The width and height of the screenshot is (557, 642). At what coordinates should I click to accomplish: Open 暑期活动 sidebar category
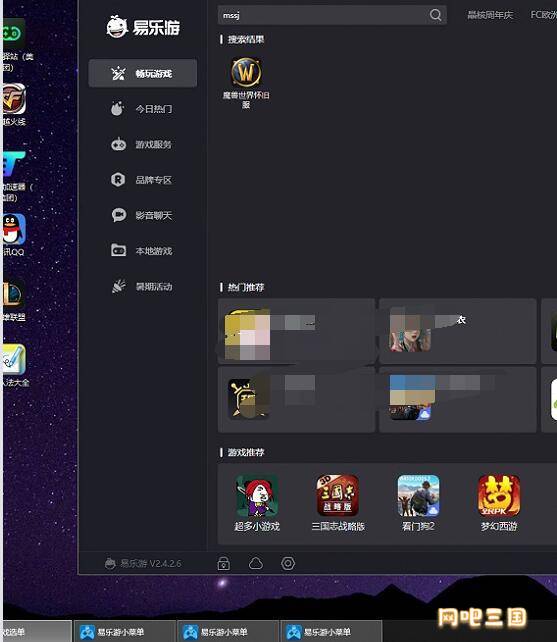tap(143, 286)
